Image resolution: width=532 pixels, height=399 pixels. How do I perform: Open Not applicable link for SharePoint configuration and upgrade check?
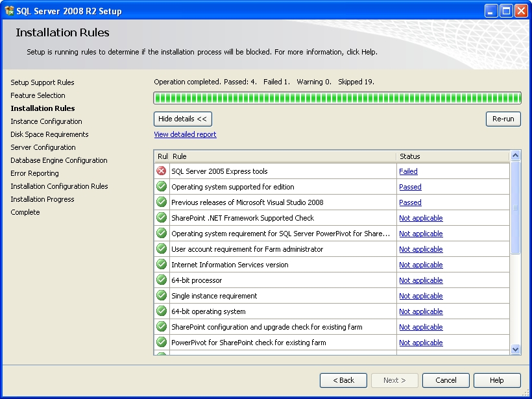420,328
